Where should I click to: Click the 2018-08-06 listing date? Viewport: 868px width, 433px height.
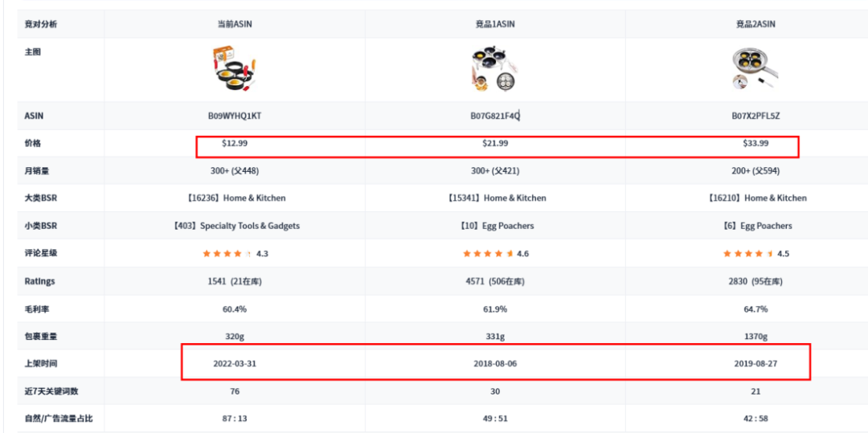[495, 363]
